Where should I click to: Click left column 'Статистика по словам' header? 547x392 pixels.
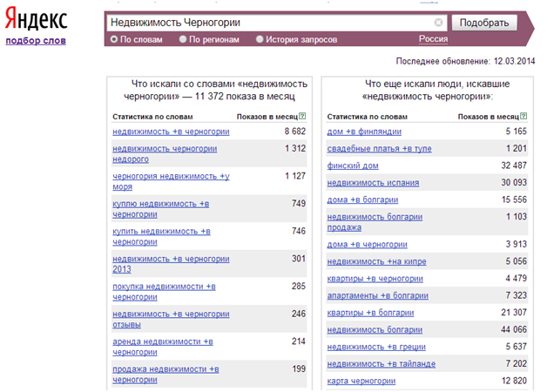coord(152,117)
